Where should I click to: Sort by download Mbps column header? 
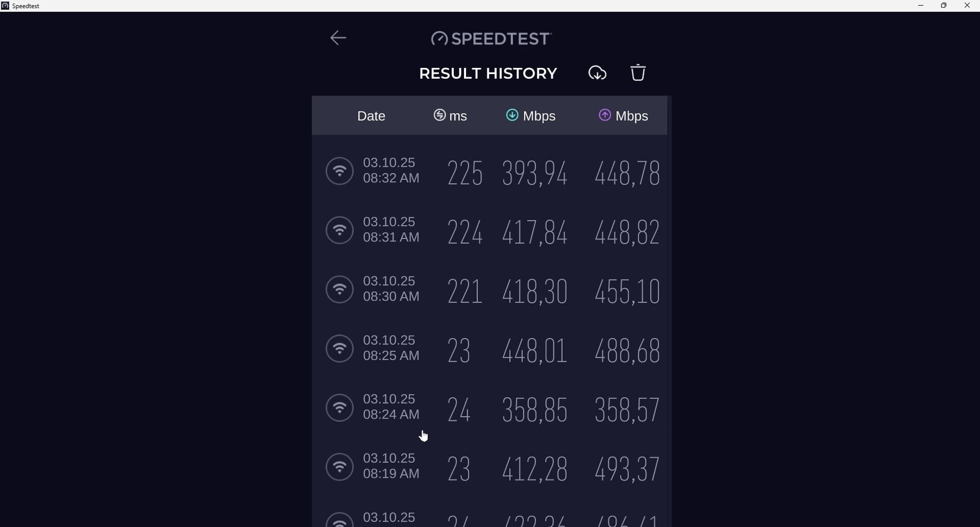point(531,116)
